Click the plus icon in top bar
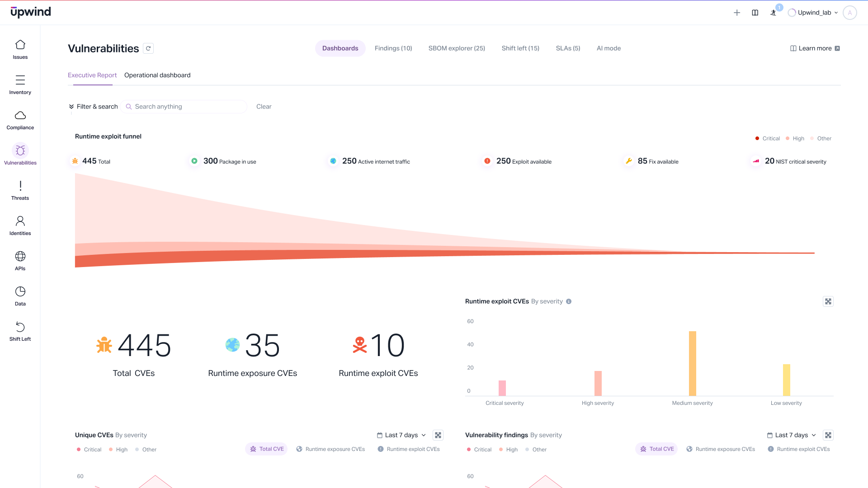868x488 pixels. coord(736,13)
